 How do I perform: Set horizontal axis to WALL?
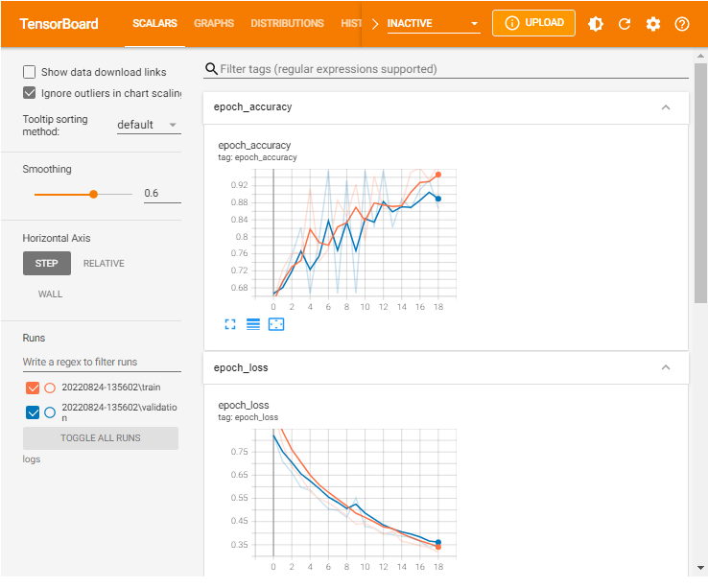50,294
